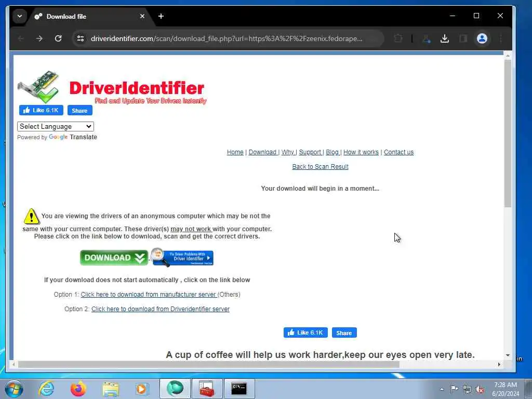This screenshot has width=532, height=399.
Task: Click the bottom Facebook Like 6.1K button
Action: click(x=305, y=332)
